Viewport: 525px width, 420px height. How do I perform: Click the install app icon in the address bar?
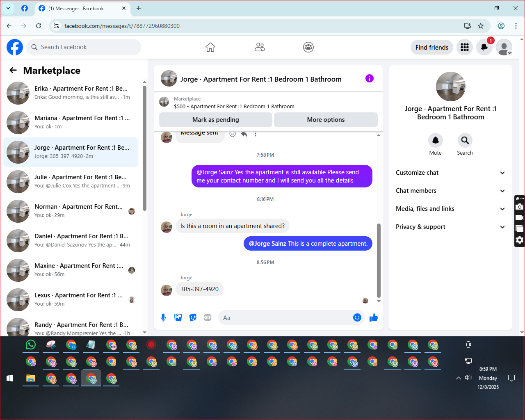[468, 26]
